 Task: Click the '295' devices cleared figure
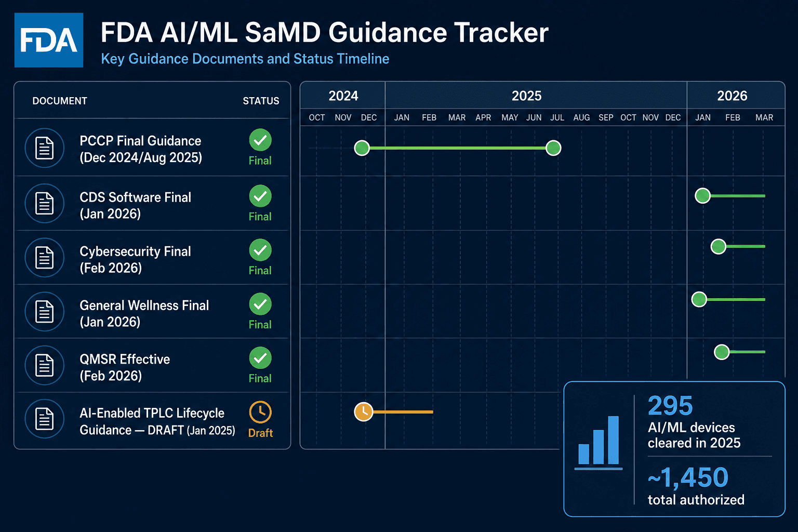tap(670, 406)
